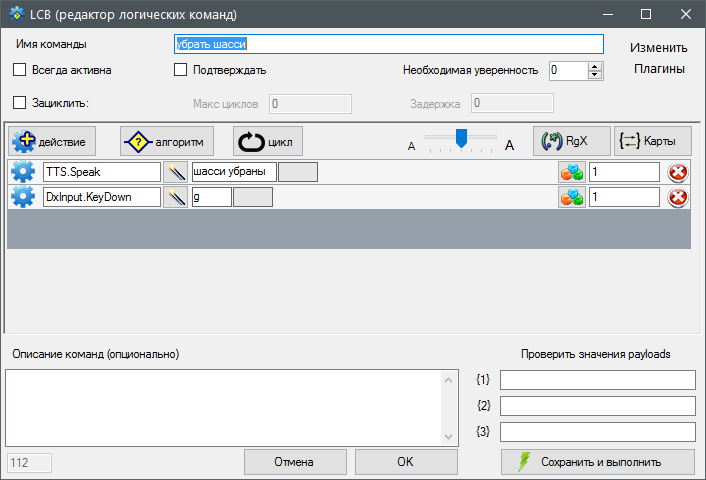Screen dimensions: 706x480
Task: Minimize the LCB window
Action: (608, 14)
